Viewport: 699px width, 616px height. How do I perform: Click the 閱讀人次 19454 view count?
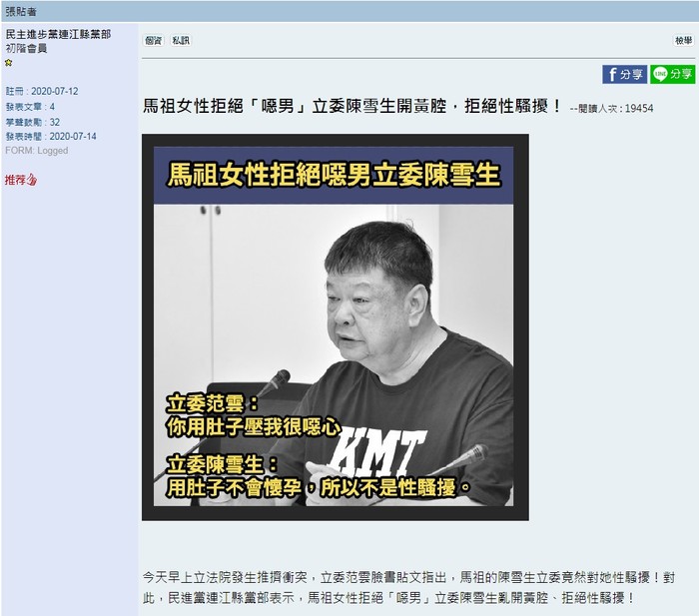611,108
